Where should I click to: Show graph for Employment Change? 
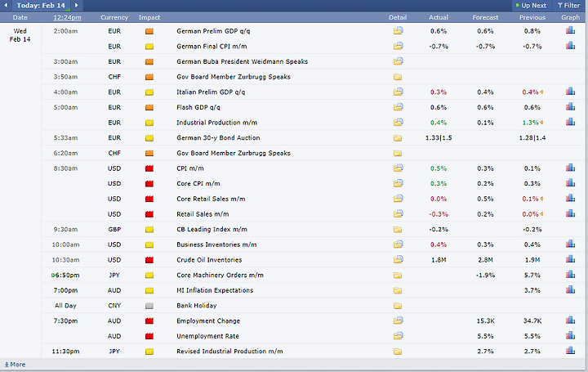570,320
